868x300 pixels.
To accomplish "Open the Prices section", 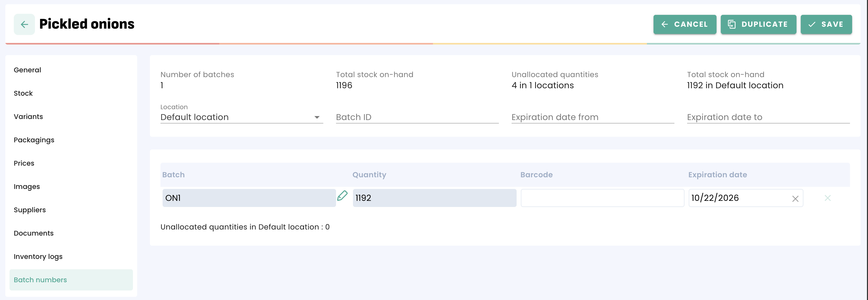I will tap(24, 163).
